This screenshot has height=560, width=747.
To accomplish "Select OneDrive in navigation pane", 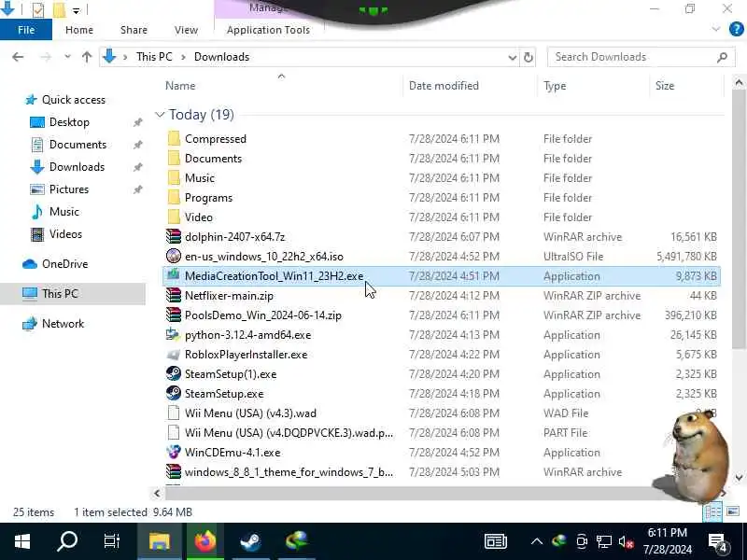I will [x=64, y=264].
